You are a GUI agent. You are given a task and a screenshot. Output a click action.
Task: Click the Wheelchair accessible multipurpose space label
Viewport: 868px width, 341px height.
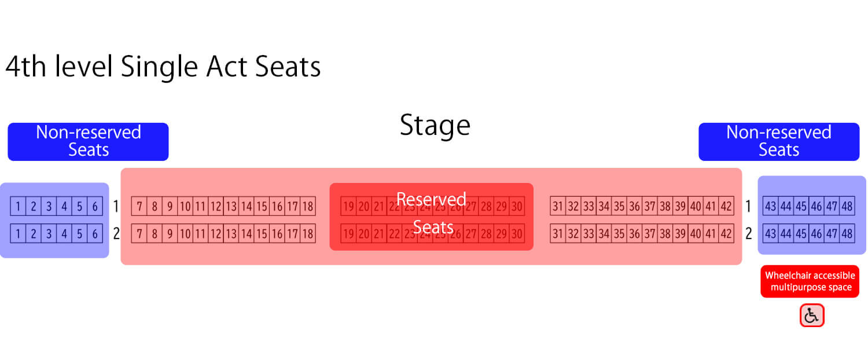[x=810, y=281]
